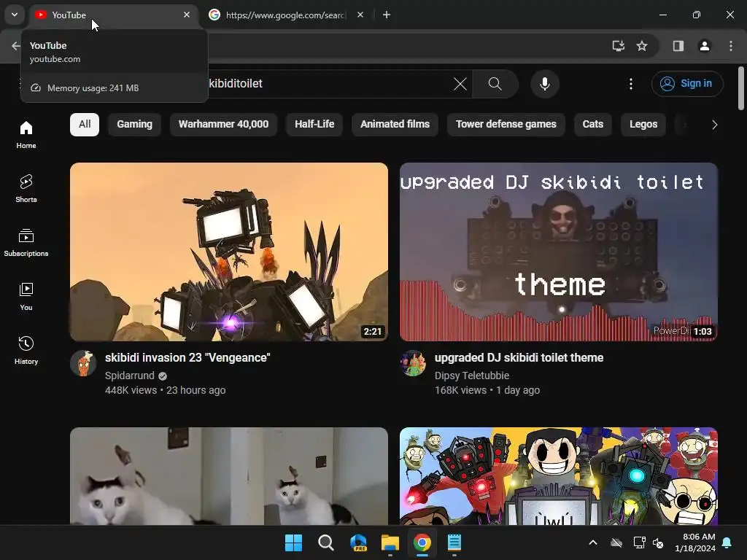This screenshot has height=560, width=747.
Task: Open the Spidarrund channel link
Action: 130,376
